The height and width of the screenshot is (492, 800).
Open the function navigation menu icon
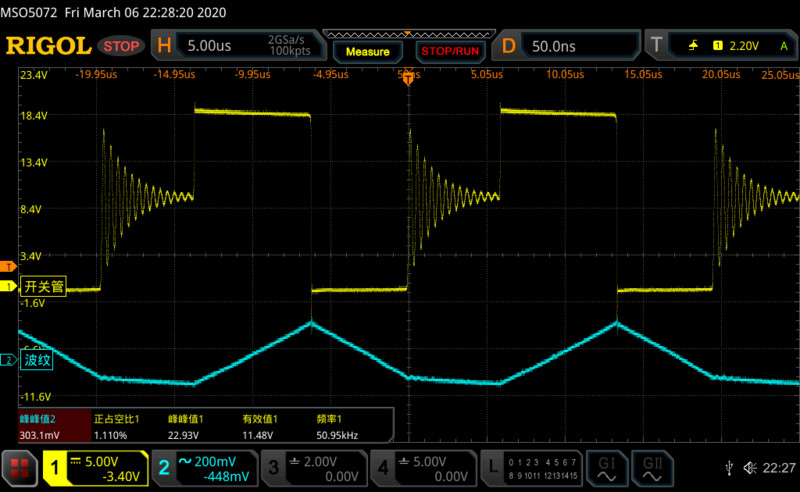pyautogui.click(x=19, y=466)
